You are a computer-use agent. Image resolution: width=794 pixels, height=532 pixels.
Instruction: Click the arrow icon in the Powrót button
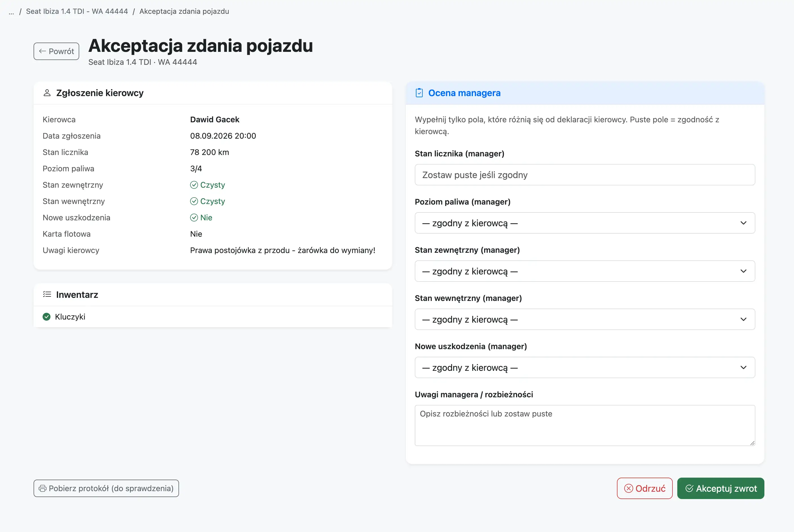(x=42, y=51)
